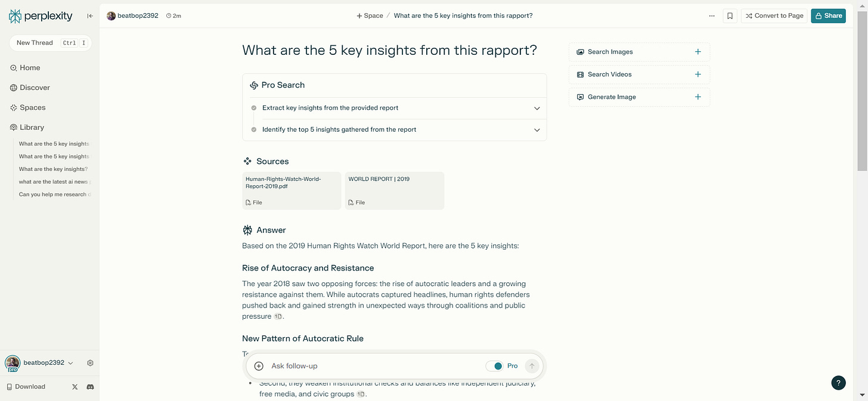Open library thread 'What are the key insights?'
The image size is (868, 401).
(x=53, y=169)
